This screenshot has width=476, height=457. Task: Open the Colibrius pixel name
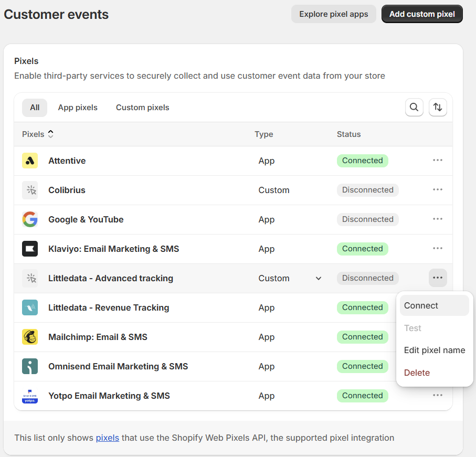pyautogui.click(x=67, y=190)
